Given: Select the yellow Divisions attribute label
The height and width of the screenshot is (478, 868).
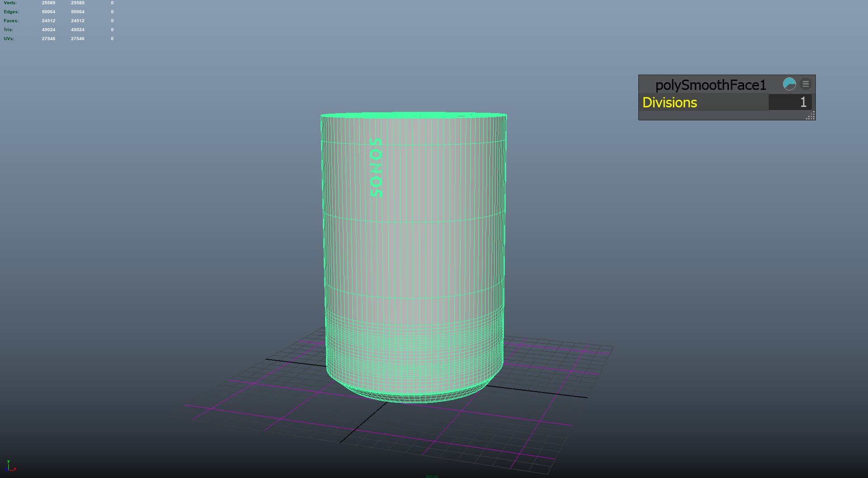Looking at the screenshot, I should [670, 103].
